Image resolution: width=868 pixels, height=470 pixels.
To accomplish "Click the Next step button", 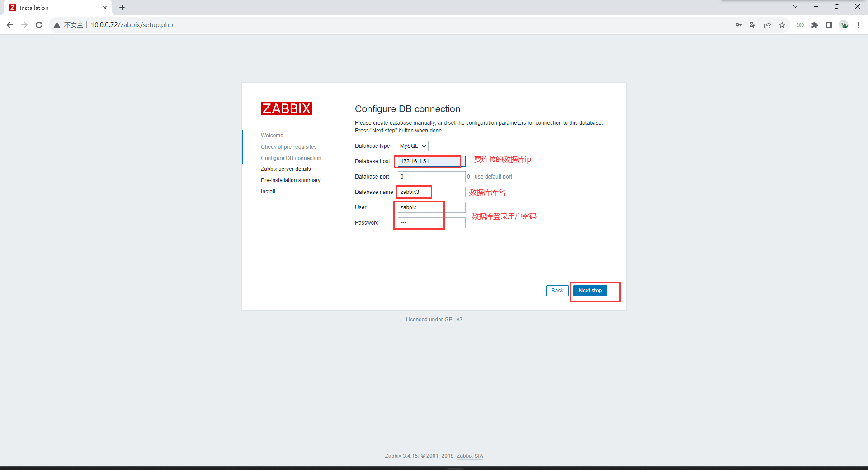I will [x=590, y=291].
